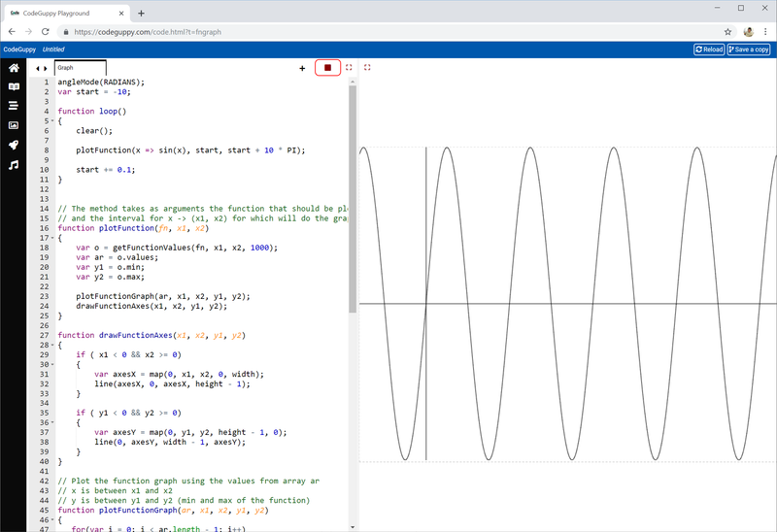Click the getFunctionValues line 18
Image resolution: width=777 pixels, height=532 pixels.
(x=177, y=248)
